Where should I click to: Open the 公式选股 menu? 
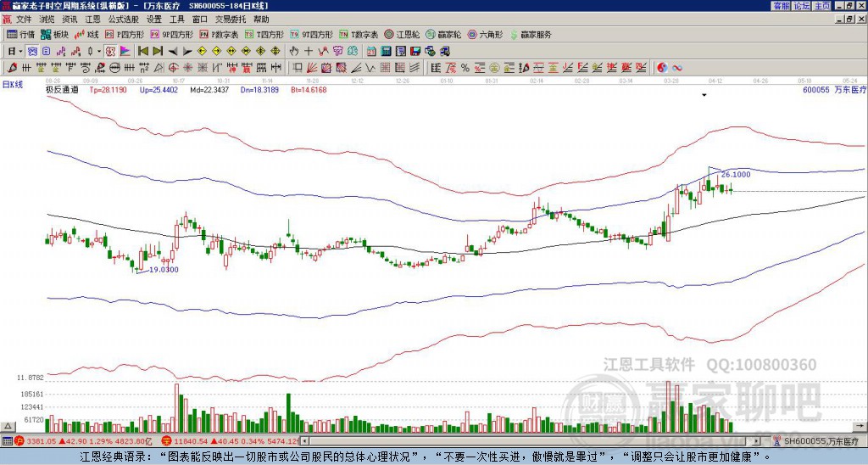tap(124, 20)
